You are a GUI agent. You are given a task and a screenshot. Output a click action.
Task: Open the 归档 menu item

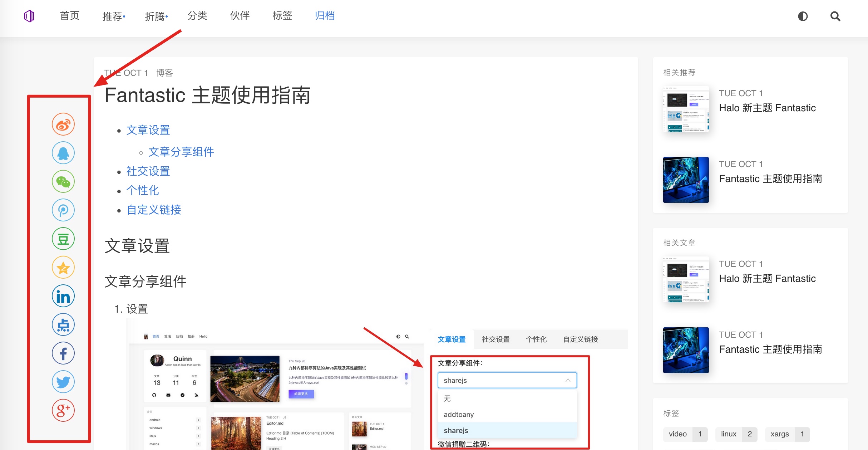pos(325,16)
